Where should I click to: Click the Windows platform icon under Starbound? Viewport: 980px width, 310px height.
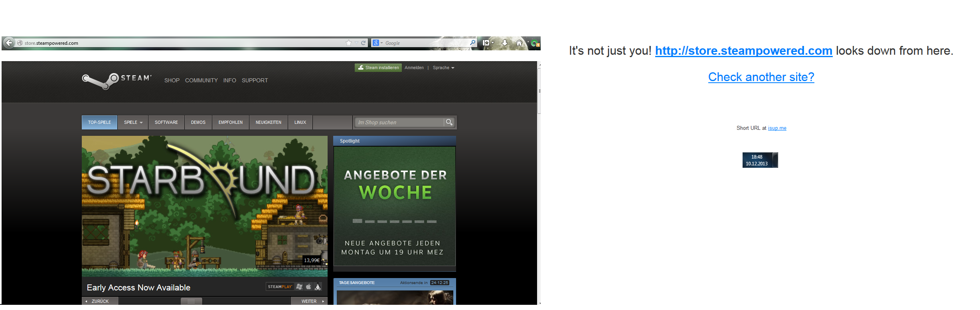299,286
